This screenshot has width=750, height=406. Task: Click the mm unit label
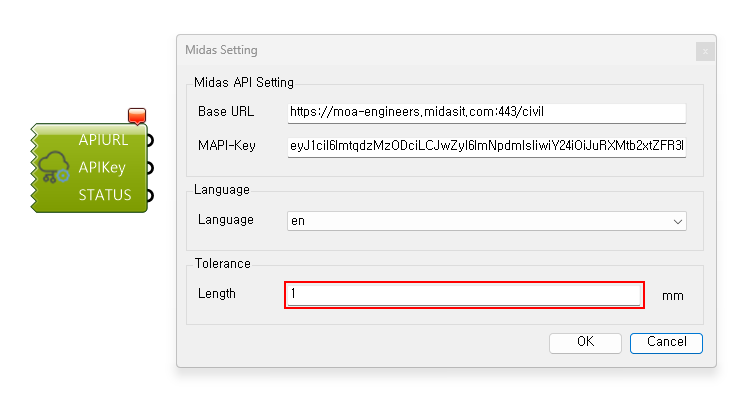point(673,296)
